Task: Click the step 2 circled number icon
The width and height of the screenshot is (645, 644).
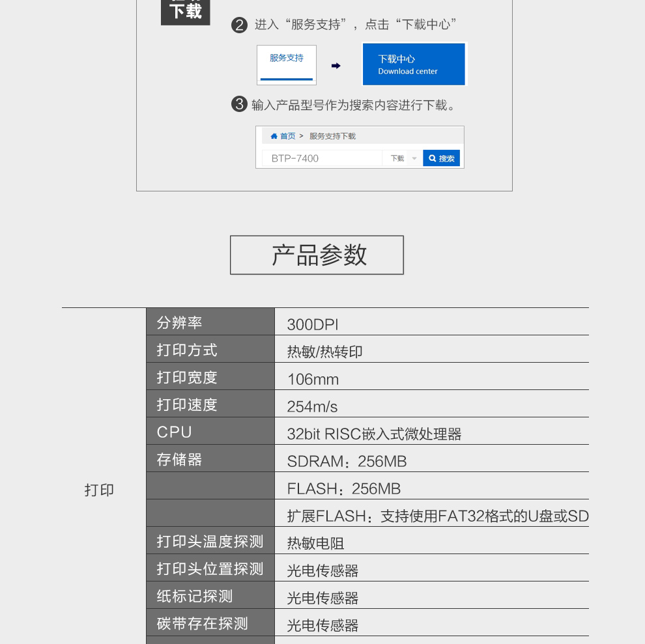Action: (x=239, y=25)
